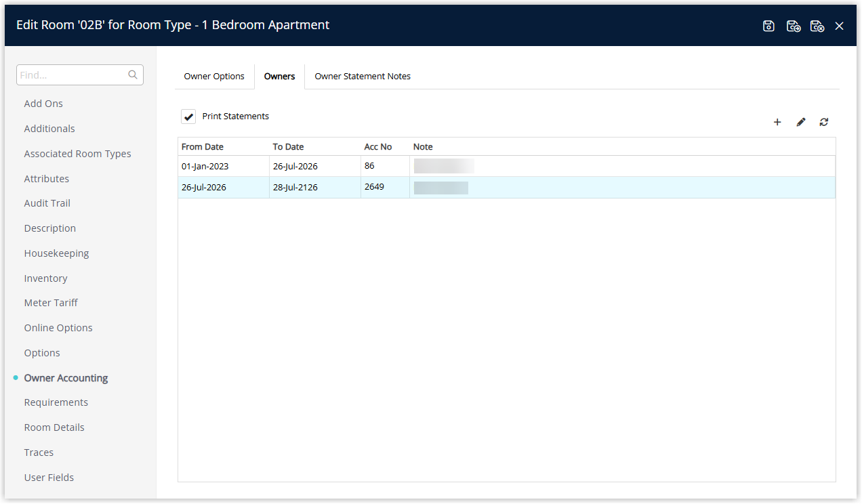Open the Add Ons section
Image resolution: width=862 pixels, height=504 pixels.
click(43, 104)
